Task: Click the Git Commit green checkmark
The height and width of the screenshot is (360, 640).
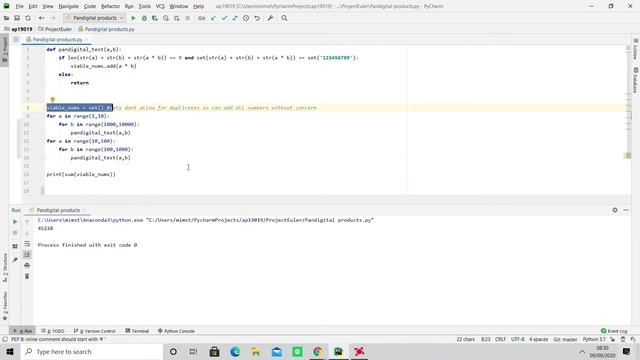Action: click(224, 18)
